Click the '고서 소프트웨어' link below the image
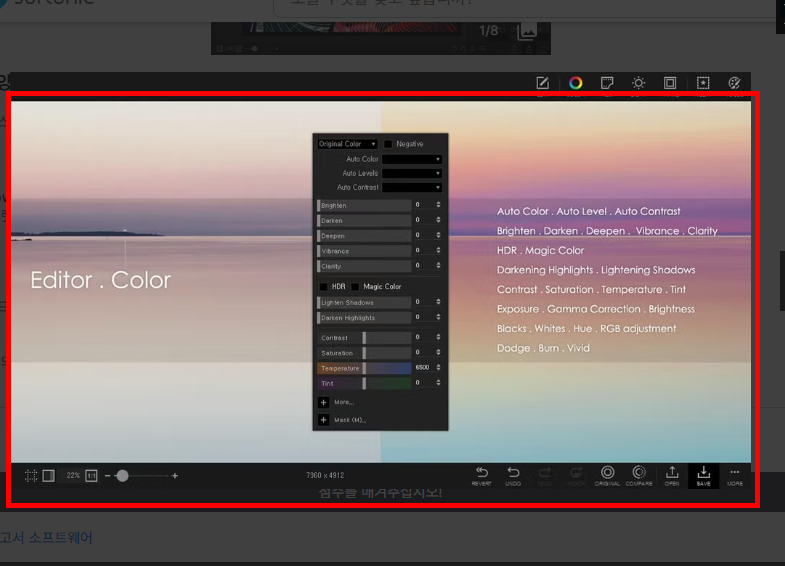Screen dimensions: 785x566 click(46, 537)
